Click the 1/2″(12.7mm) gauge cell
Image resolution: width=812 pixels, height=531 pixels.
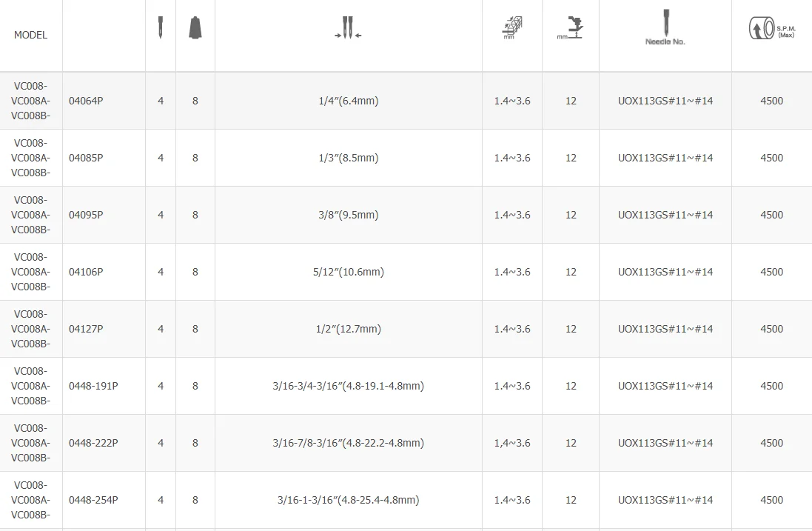349,329
